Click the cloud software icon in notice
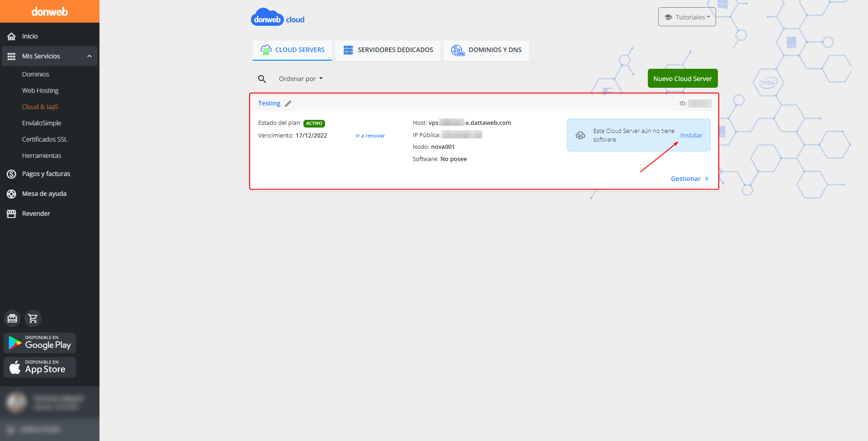The width and height of the screenshot is (868, 441). coord(580,135)
